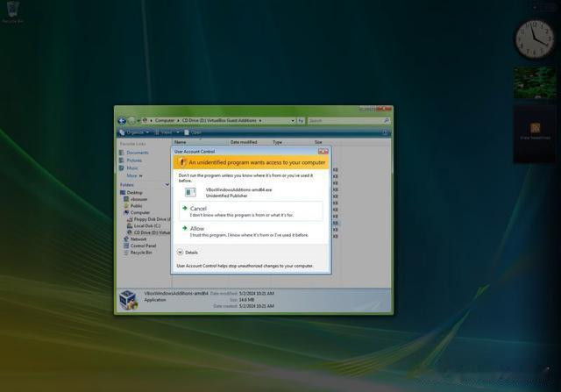
Task: Select the vboxuser folder in the tree
Action: pyautogui.click(x=138, y=199)
